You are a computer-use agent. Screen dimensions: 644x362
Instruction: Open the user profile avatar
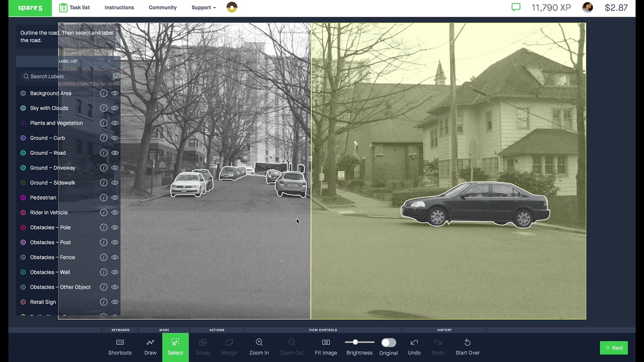[588, 8]
